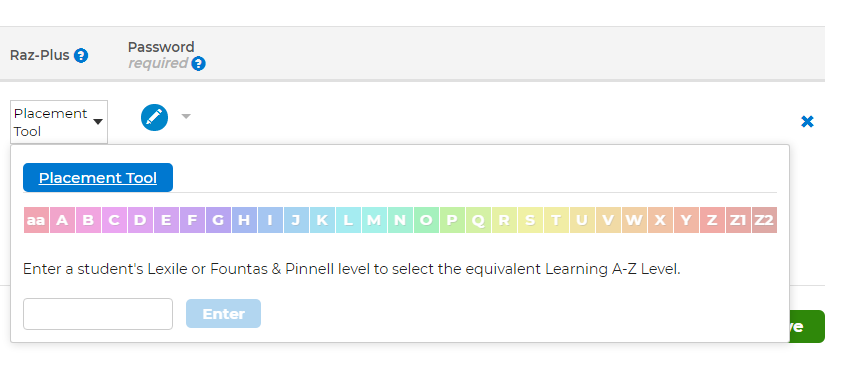Screen dimensions: 852x382
Task: Click the blue pencil edit password icon
Action: [x=154, y=117]
